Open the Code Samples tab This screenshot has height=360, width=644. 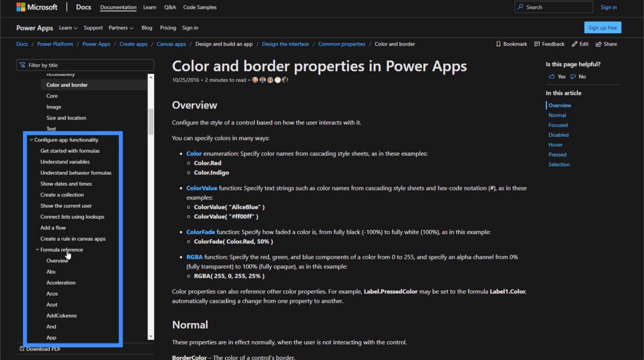pyautogui.click(x=200, y=7)
